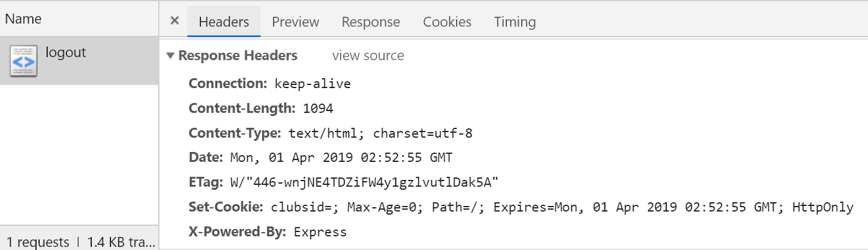Viewport: 868px width, 250px height.
Task: Select the logout request name
Action: click(66, 53)
